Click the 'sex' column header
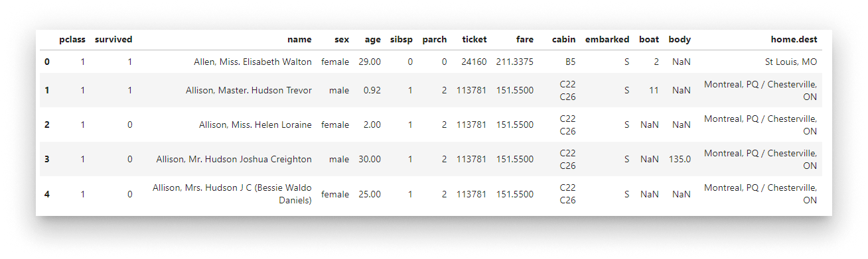The width and height of the screenshot is (868, 259). click(x=342, y=40)
